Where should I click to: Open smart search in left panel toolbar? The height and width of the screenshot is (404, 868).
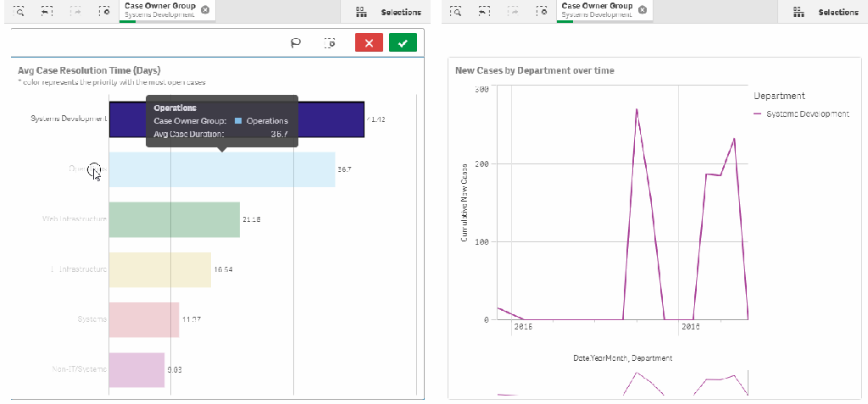tap(19, 11)
